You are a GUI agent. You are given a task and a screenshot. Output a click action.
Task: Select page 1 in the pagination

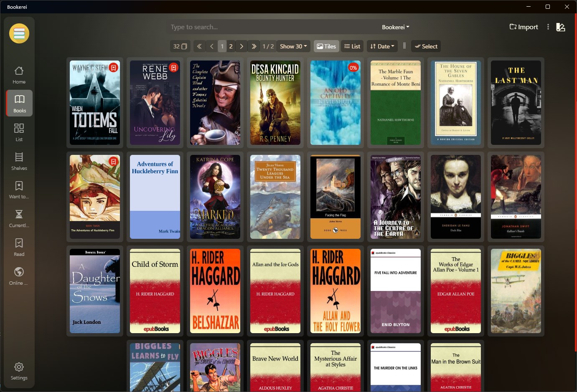[222, 46]
